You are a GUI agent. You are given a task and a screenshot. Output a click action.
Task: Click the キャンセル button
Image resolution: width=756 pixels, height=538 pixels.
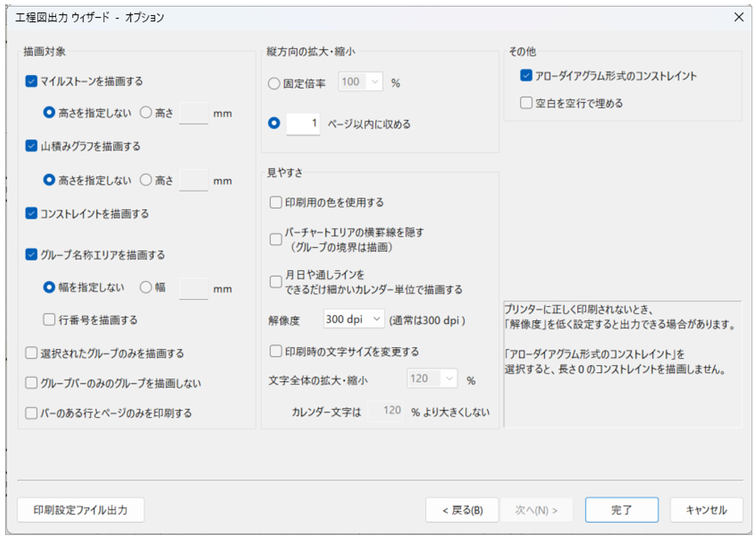pyautogui.click(x=706, y=510)
